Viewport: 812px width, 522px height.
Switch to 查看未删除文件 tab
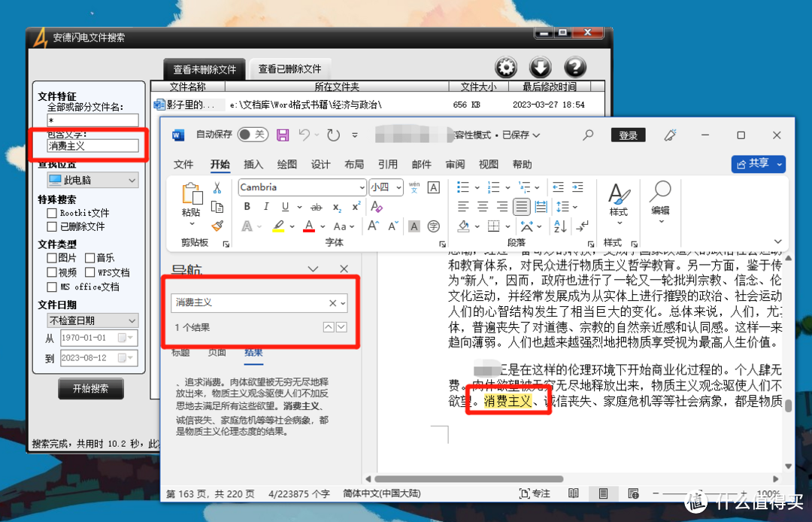pyautogui.click(x=205, y=69)
